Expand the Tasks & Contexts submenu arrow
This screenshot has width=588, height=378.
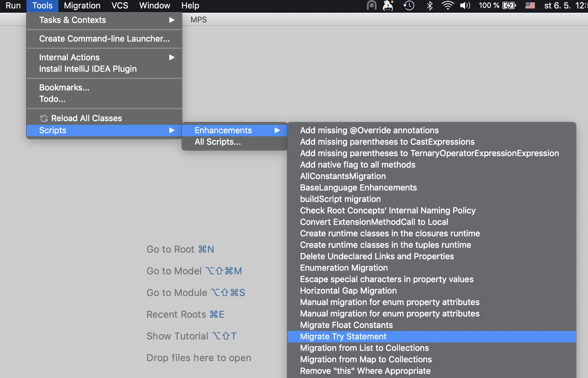tap(172, 20)
